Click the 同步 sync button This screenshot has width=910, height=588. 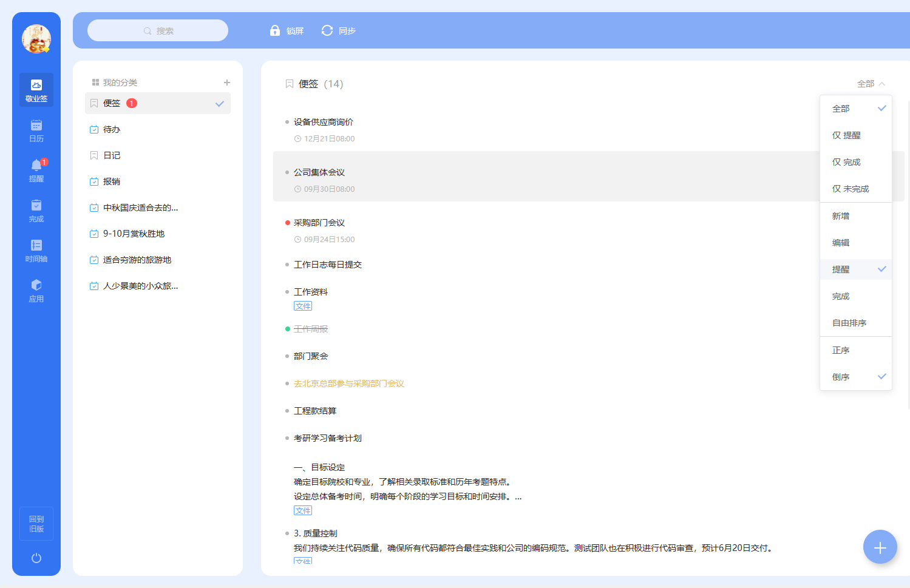(x=339, y=30)
